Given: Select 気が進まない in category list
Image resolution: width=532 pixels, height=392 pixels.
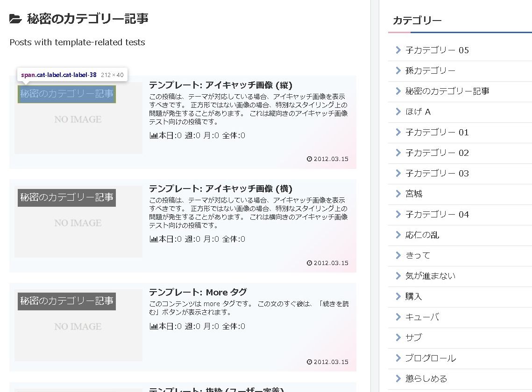Looking at the screenshot, I should (x=430, y=276).
